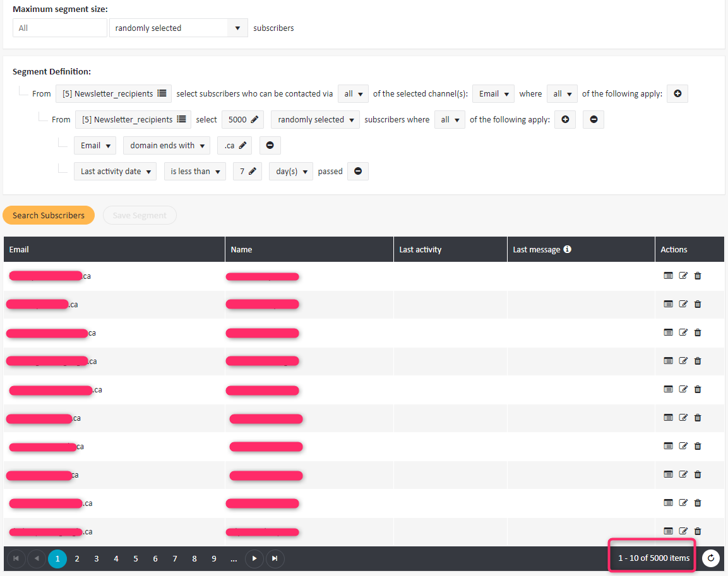Viewport: 728px width, 576px height.
Task: Open details icon for the third subscriber row
Action: coord(668,332)
